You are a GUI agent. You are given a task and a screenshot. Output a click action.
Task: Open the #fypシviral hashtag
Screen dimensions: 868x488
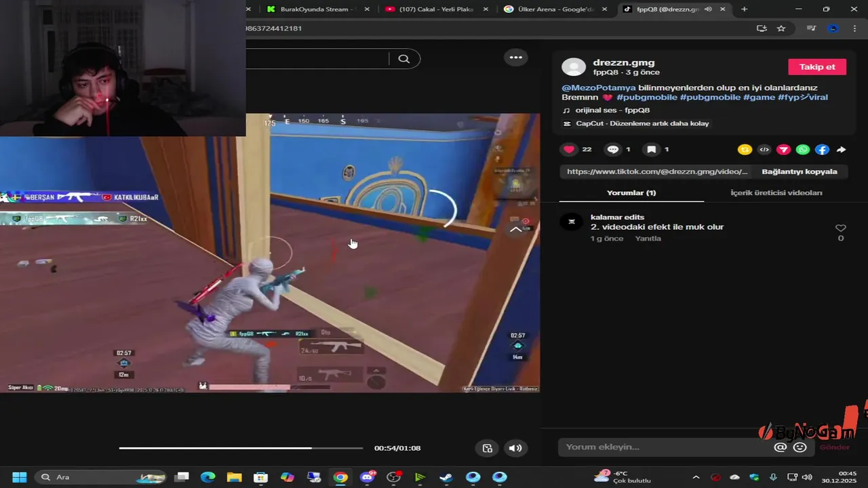[803, 97]
